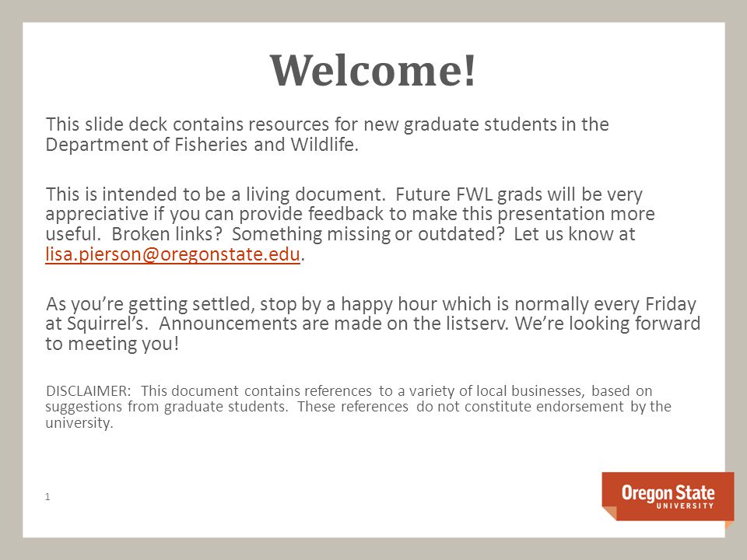Click the word 'Friday' in third paragraph
The width and height of the screenshot is (747, 560).
671,304
